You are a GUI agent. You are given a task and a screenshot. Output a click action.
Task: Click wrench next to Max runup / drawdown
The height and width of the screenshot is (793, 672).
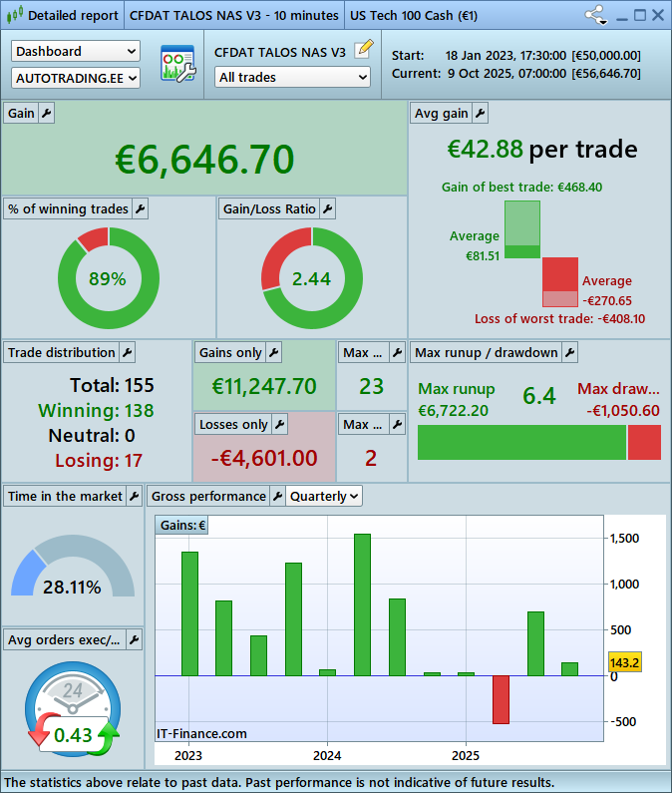569,352
